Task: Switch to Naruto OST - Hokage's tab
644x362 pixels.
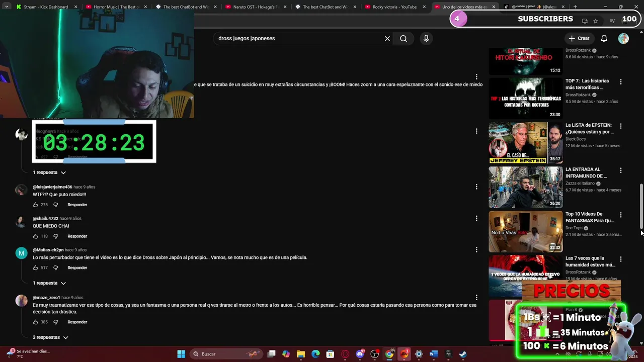Action: pyautogui.click(x=256, y=7)
